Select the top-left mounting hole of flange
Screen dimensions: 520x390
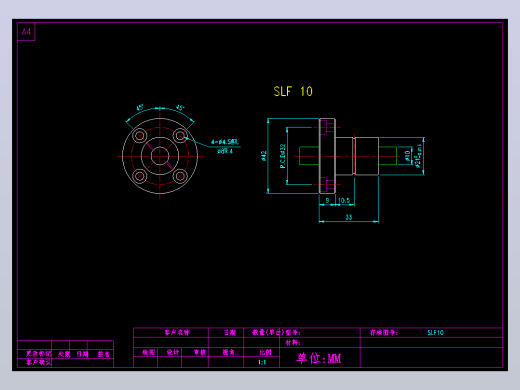tap(140, 136)
